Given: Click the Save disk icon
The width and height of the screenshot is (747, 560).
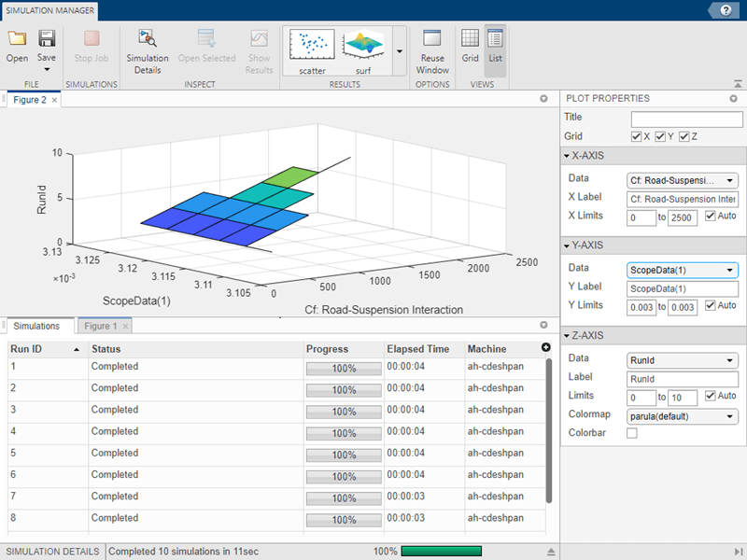Looking at the screenshot, I should [46, 39].
